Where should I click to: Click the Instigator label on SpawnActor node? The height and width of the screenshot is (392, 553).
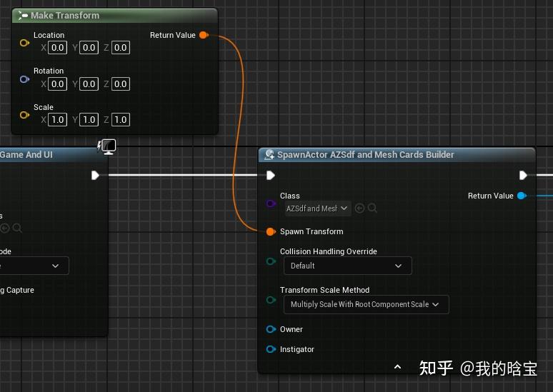pyautogui.click(x=297, y=349)
